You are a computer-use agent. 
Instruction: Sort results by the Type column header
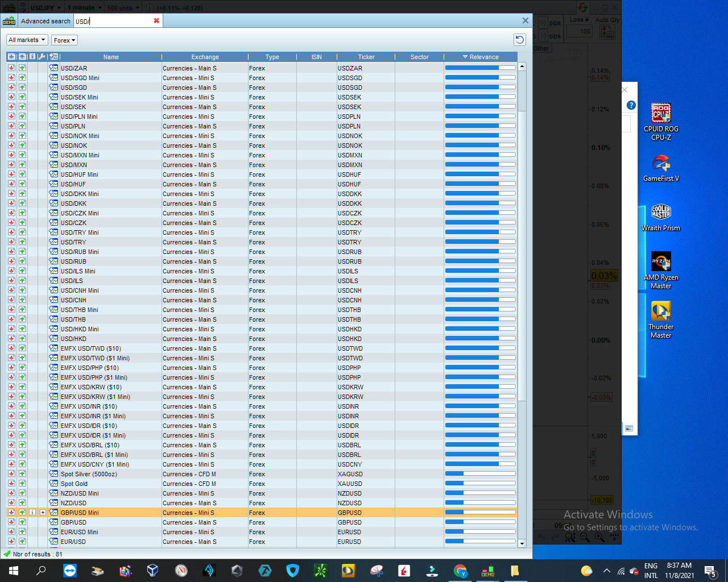point(272,57)
